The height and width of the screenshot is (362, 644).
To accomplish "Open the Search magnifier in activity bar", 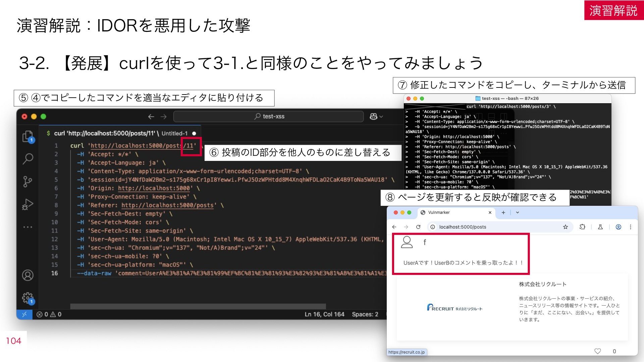I will click(28, 159).
